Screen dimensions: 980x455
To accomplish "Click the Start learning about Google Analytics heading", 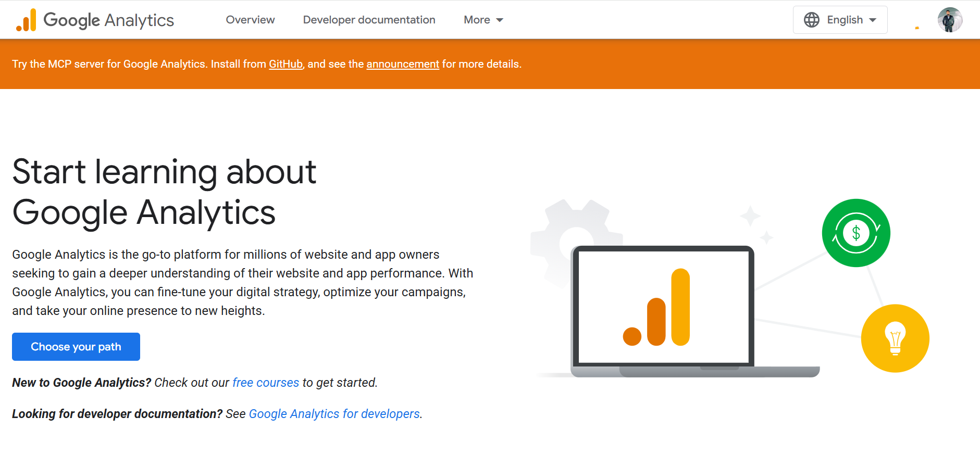I will (x=164, y=192).
